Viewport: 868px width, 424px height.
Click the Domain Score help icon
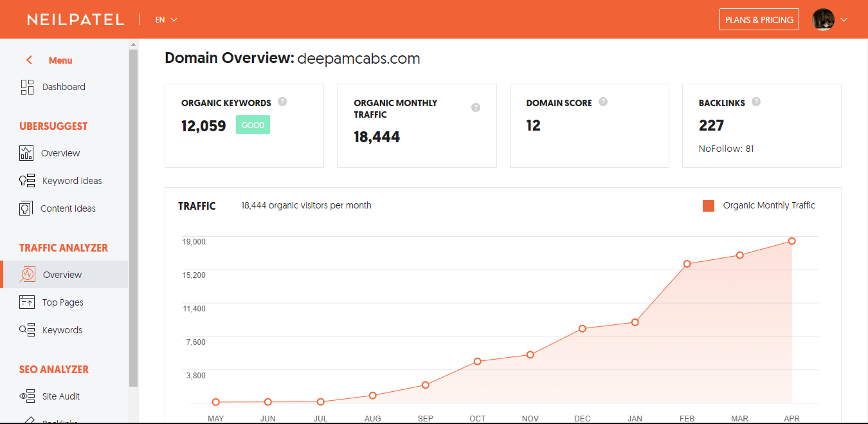point(603,102)
